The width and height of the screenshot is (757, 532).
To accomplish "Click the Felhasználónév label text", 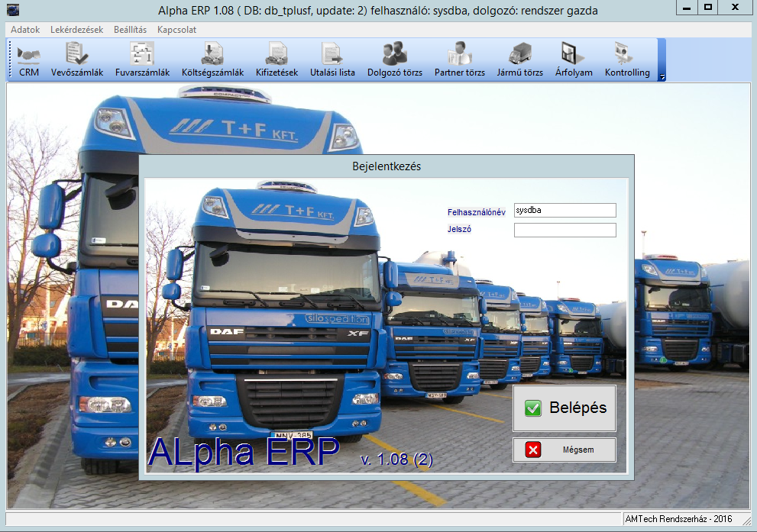I will coord(476,212).
